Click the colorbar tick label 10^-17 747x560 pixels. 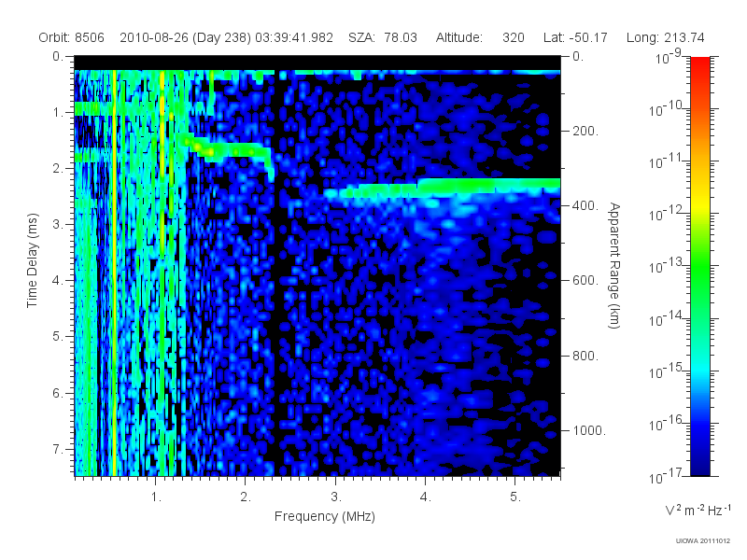point(666,475)
